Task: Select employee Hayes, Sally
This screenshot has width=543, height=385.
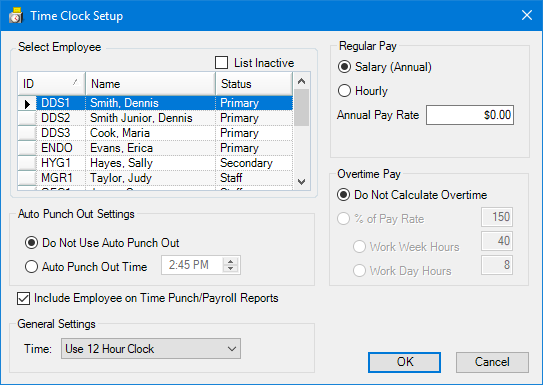Action: [x=121, y=163]
